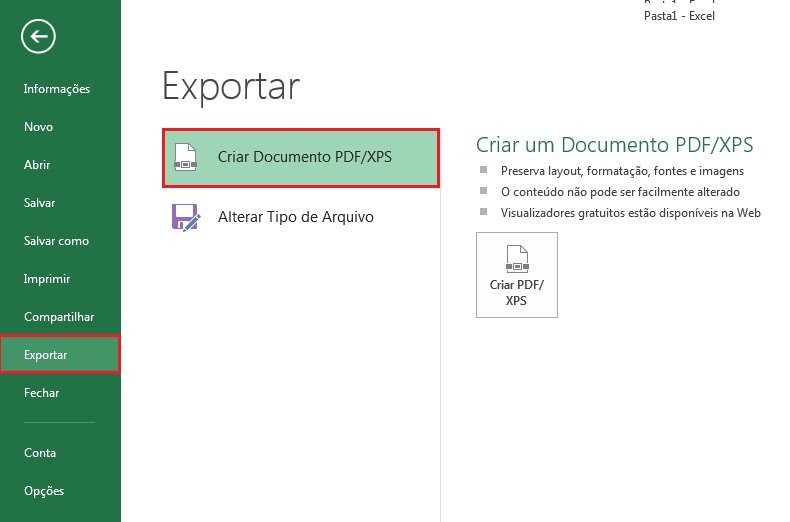This screenshot has height=522, width=790.
Task: Click the large Exportar page title
Action: tap(231, 86)
